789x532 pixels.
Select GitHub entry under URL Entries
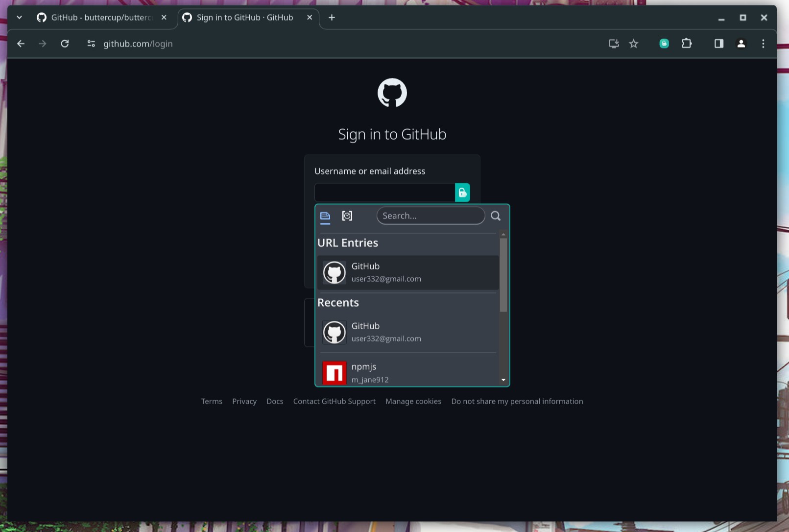(x=408, y=272)
